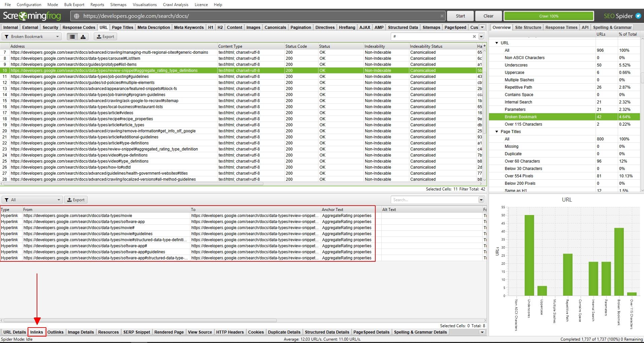Collapse the URL tree section

(497, 43)
